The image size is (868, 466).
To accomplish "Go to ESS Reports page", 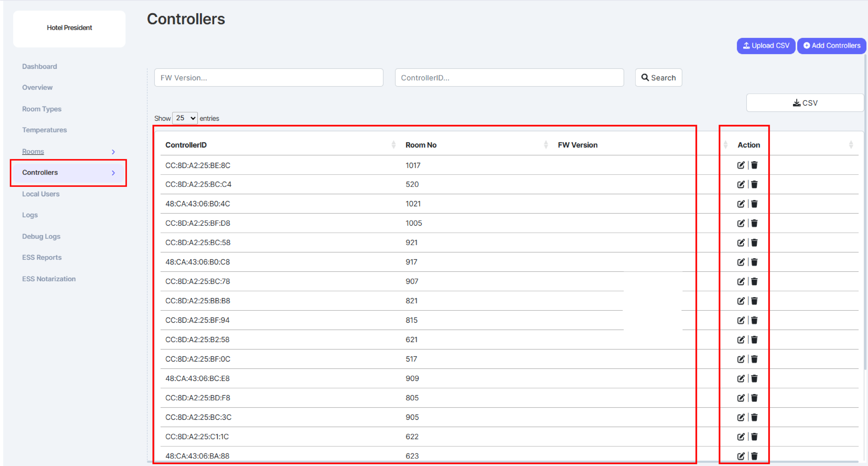I will [x=42, y=257].
